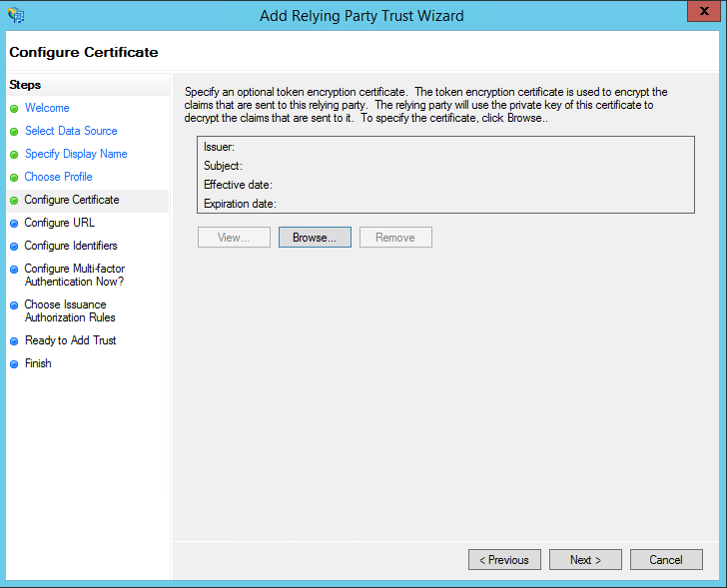The image size is (727, 588).
Task: Select the Configure Certificate step
Action: pyautogui.click(x=72, y=200)
